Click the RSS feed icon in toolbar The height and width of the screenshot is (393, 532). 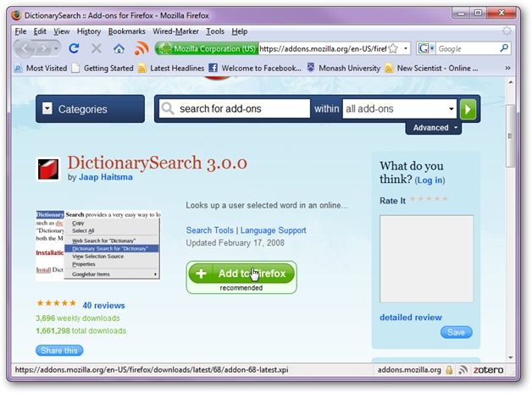point(141,48)
